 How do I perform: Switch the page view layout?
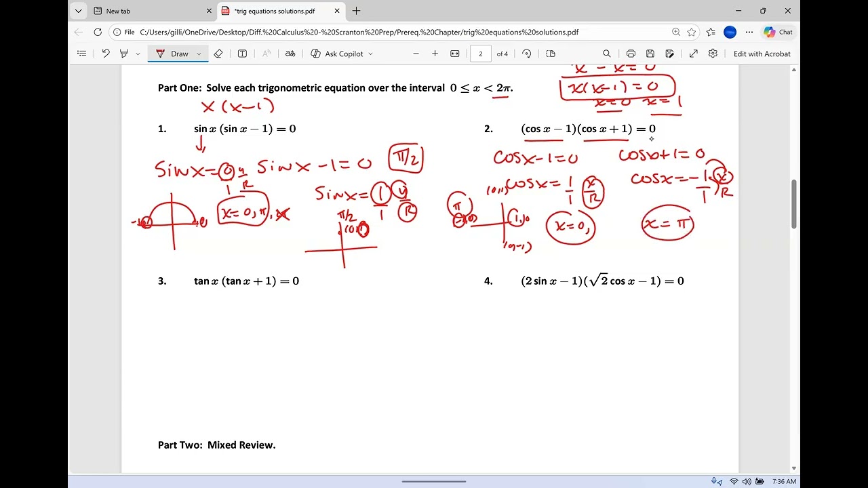coord(551,54)
